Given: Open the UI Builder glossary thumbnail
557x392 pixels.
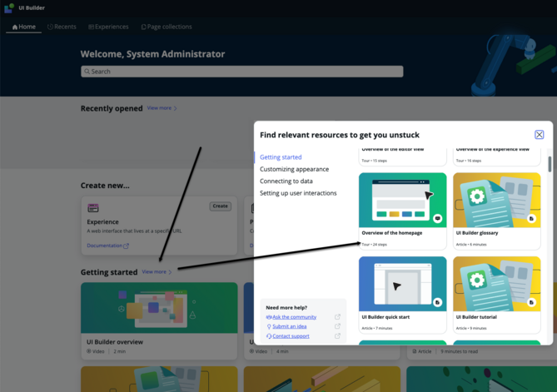Looking at the screenshot, I should (x=497, y=200).
